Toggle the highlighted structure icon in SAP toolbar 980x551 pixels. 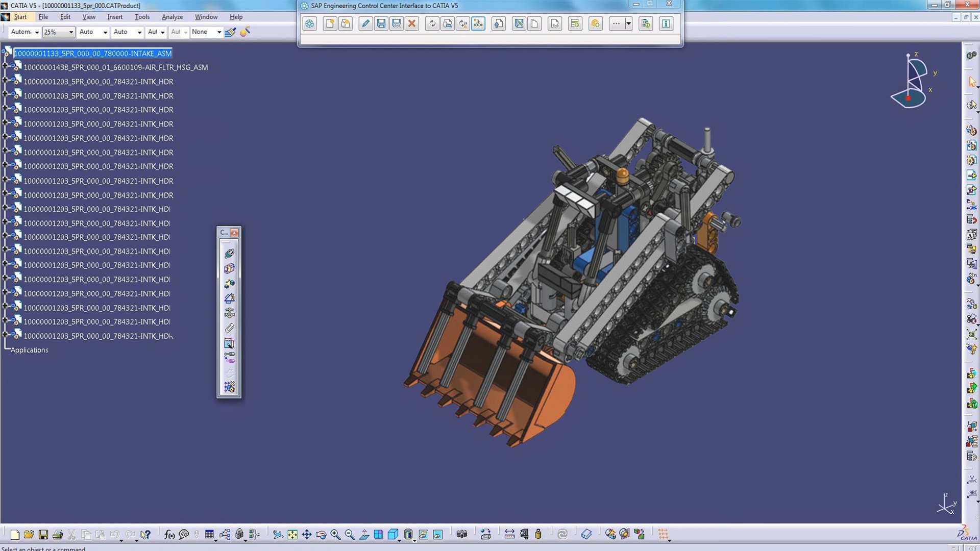tap(478, 23)
